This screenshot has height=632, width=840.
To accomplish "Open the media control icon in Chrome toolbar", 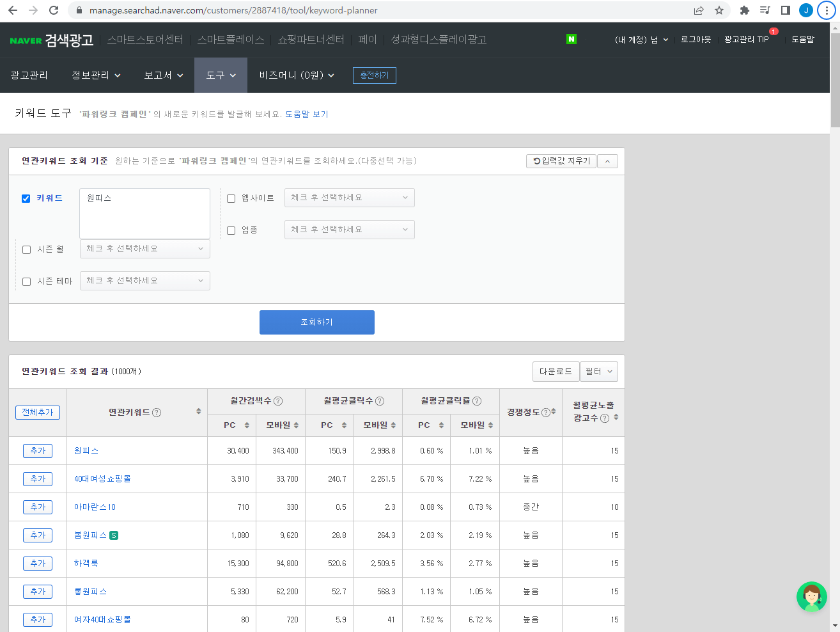I will 765,10.
